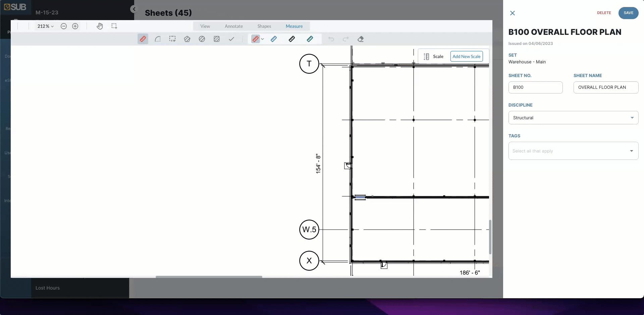Image resolution: width=644 pixels, height=315 pixels.
Task: Choose the blue ruler preset
Action: [274, 39]
